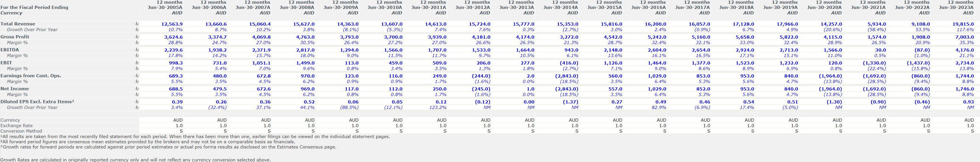Open the Net Income value 1,746.0 for 2023
This screenshot has width=980, height=162.
click(x=964, y=88)
